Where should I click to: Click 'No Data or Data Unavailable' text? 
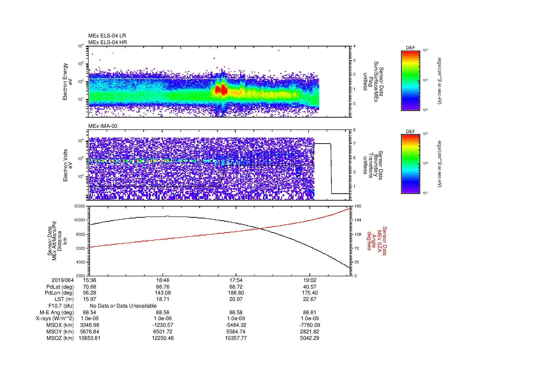[x=123, y=306]
